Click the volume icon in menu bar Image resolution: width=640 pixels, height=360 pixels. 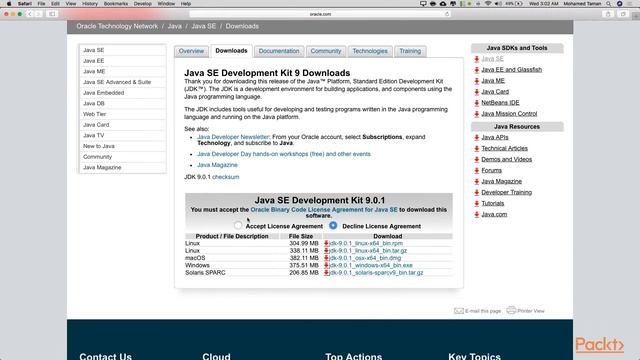pos(498,4)
